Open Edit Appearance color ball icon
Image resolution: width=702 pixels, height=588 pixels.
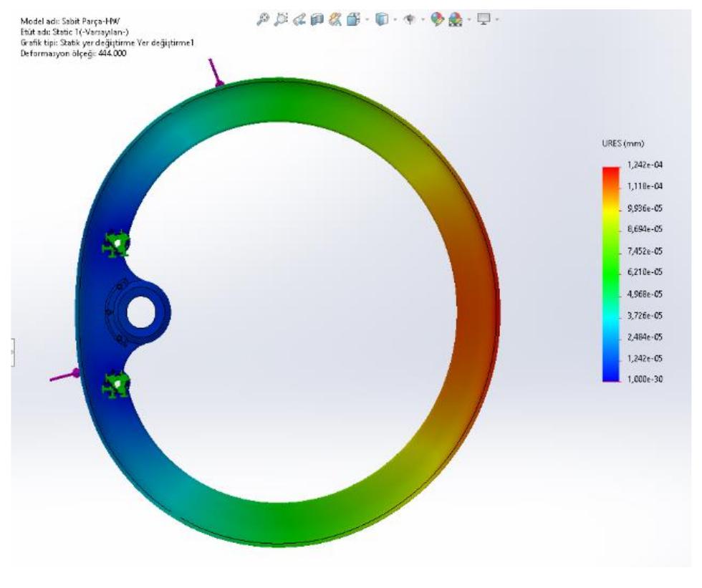pos(438,19)
